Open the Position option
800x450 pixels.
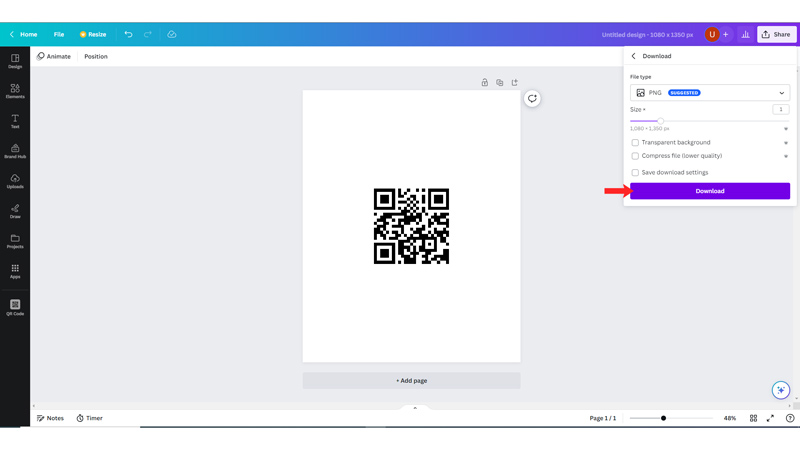[x=96, y=56]
